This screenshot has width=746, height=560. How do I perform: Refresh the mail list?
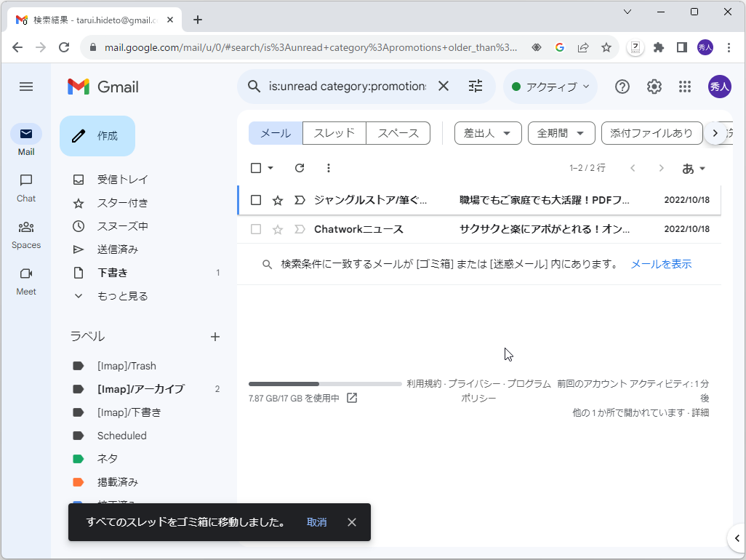(x=299, y=168)
